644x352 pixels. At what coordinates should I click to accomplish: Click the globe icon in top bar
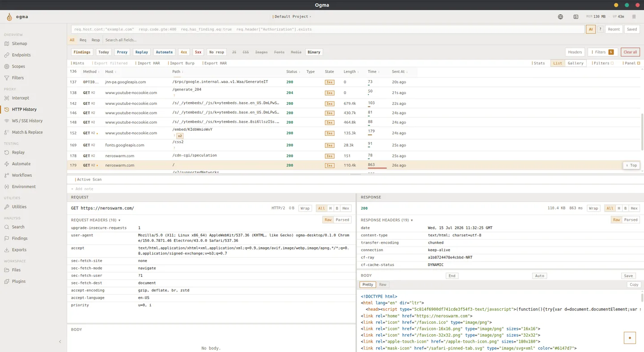point(560,17)
